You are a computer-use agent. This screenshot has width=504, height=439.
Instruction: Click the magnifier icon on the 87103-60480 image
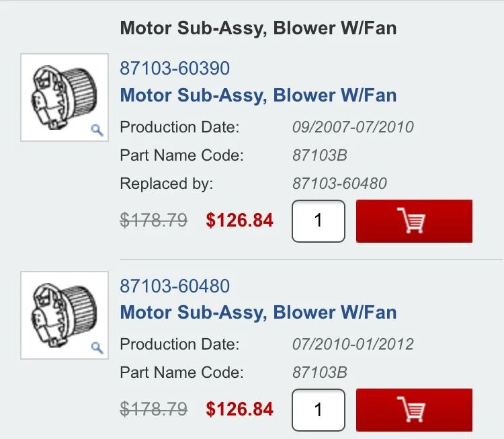pos(97,348)
